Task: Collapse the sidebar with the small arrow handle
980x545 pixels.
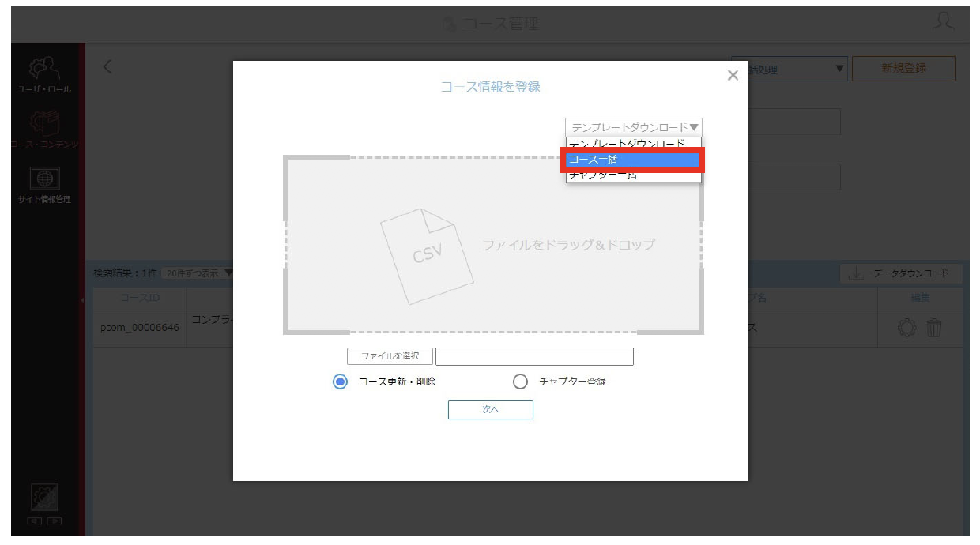Action: point(82,301)
